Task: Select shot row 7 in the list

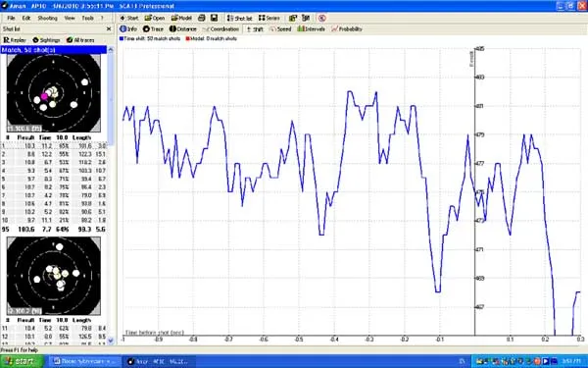Action: point(54,195)
